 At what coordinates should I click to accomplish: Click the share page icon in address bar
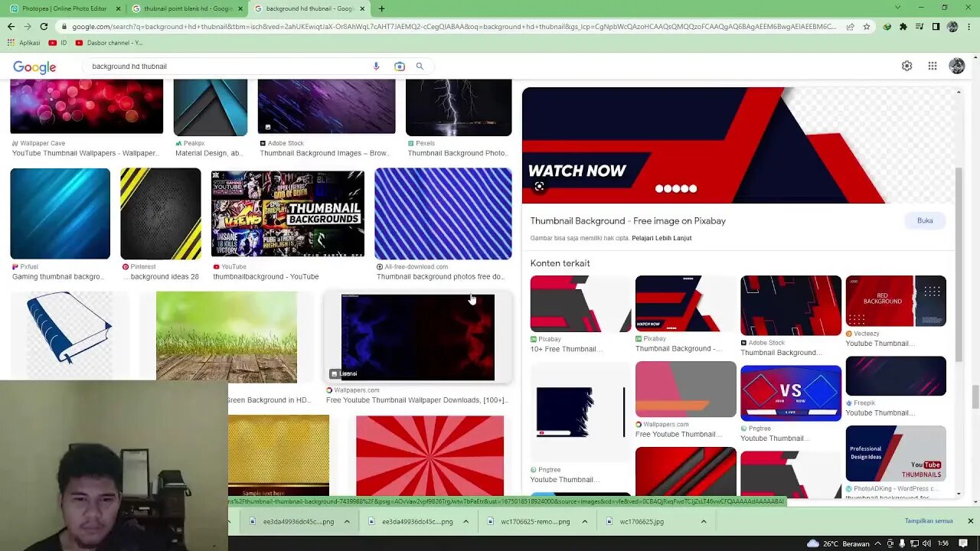(x=850, y=26)
